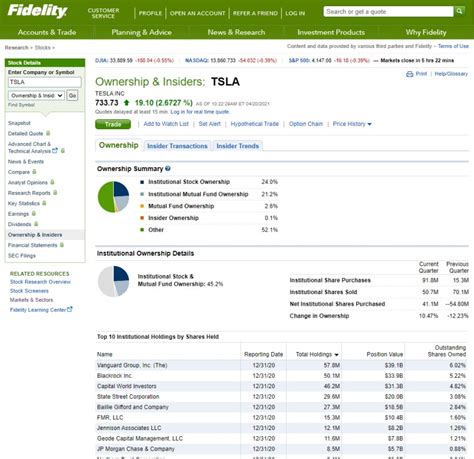The image size is (474, 459).
Task: Click the search magnifier icon in header
Action: click(x=460, y=11)
